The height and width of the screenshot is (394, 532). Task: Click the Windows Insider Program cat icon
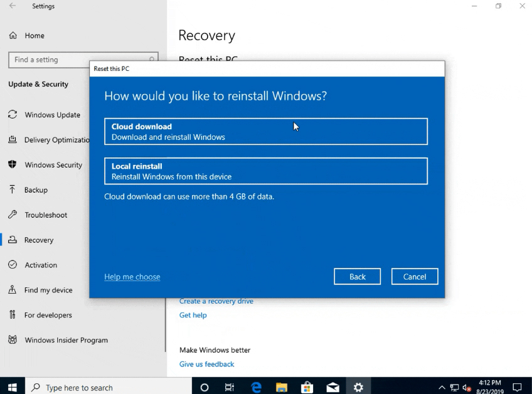pyautogui.click(x=13, y=339)
